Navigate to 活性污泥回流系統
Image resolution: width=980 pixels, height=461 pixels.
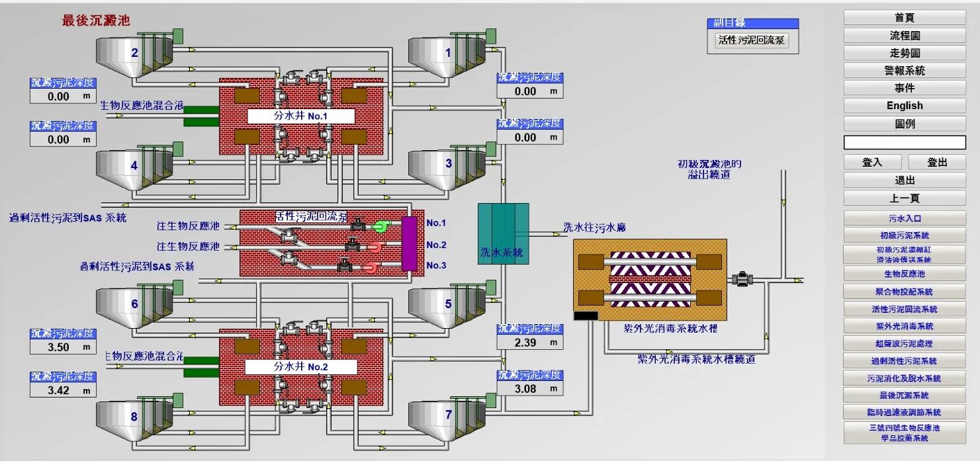click(x=905, y=309)
